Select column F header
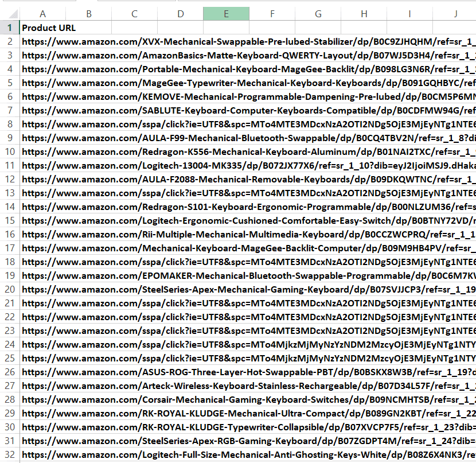The height and width of the screenshot is (463, 476). click(272, 14)
